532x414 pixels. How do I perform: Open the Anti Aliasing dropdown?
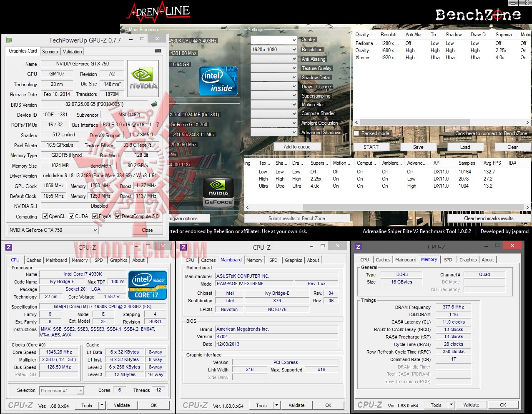coord(274,59)
